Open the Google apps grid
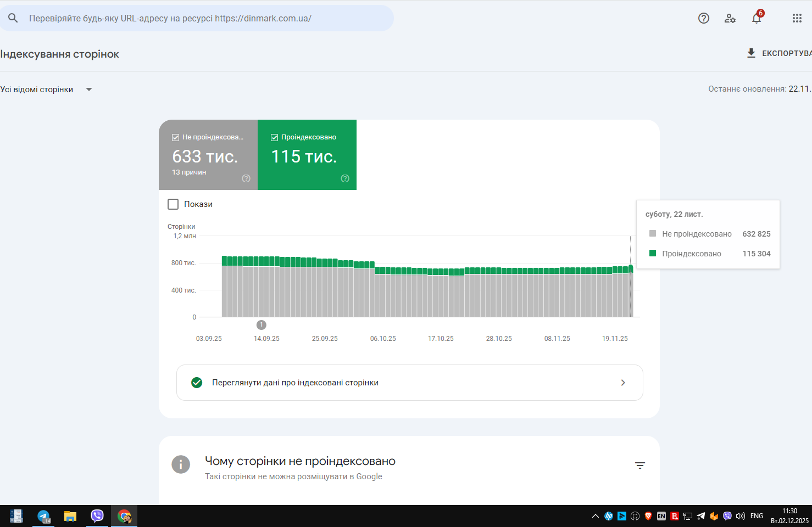Screen dimensions: 812x527 pos(797,18)
